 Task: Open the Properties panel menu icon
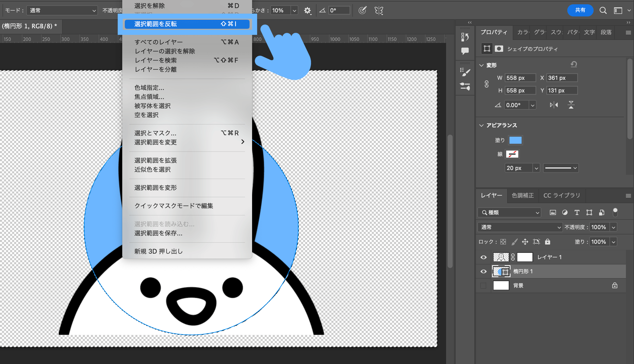(628, 32)
